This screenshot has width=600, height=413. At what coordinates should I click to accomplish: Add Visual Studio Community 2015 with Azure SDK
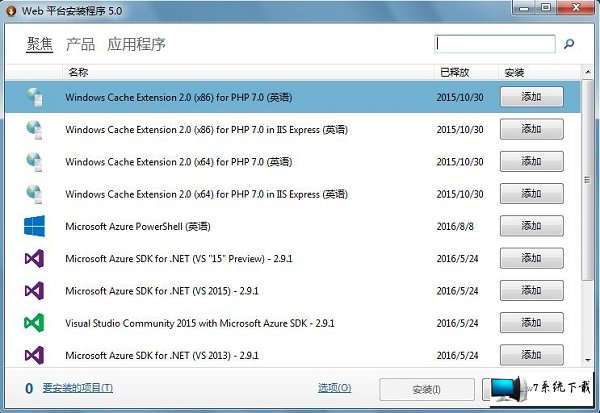click(x=532, y=323)
